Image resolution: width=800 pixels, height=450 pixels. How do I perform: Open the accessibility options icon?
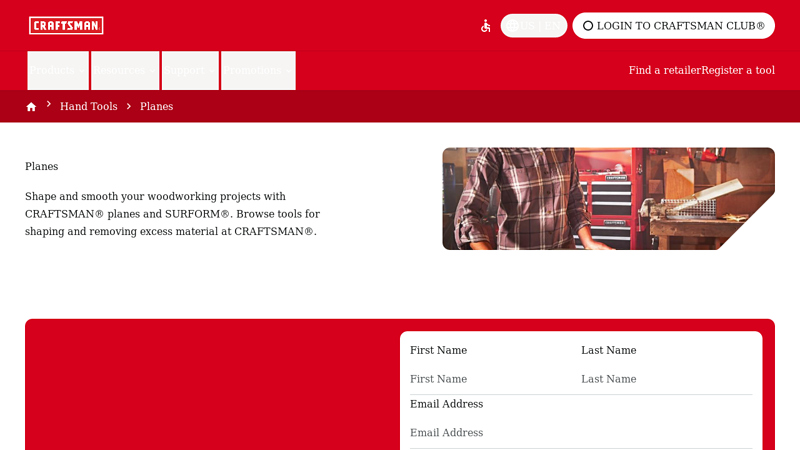(x=486, y=26)
